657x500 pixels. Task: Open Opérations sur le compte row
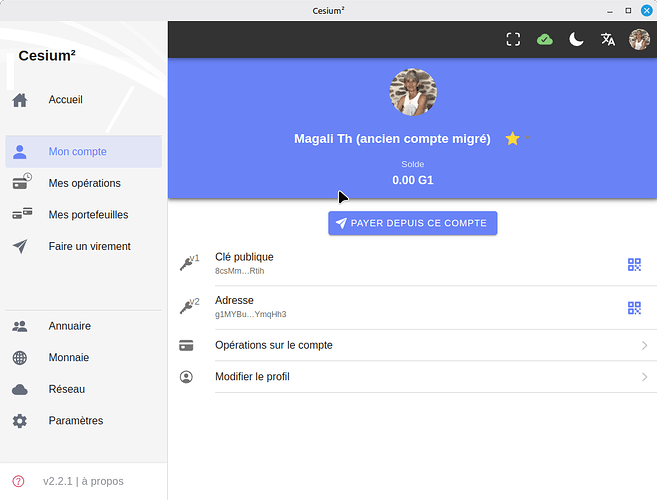tap(413, 345)
